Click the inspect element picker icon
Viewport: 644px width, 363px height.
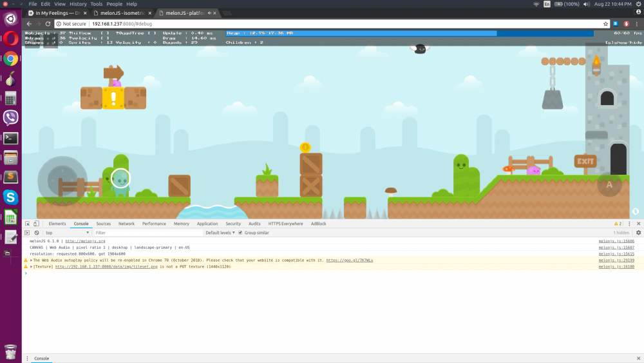pyautogui.click(x=27, y=224)
